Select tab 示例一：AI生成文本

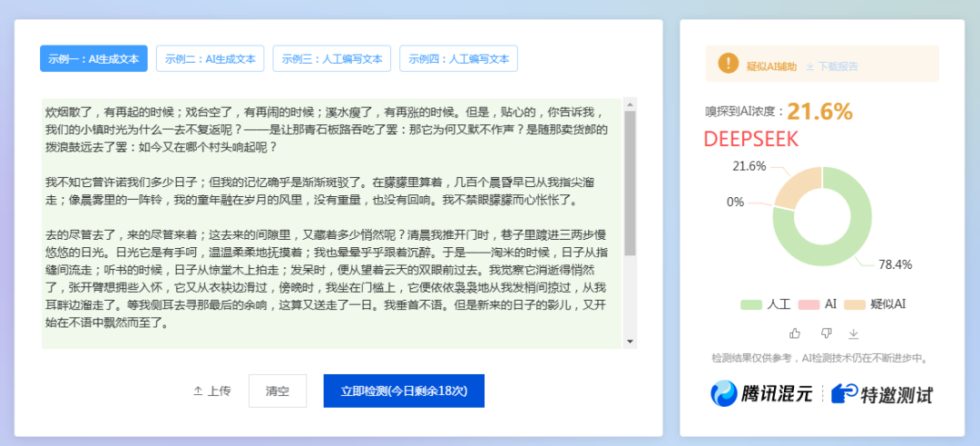click(93, 59)
